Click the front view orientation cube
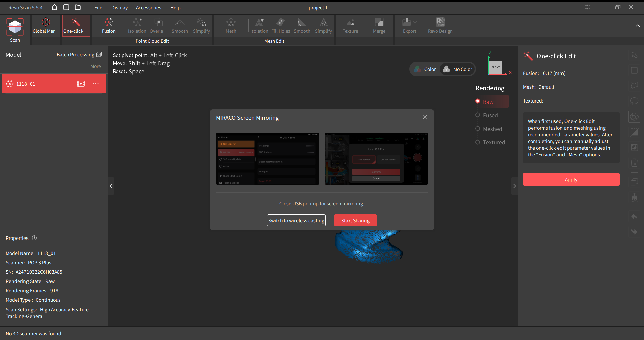The image size is (644, 340). [495, 67]
